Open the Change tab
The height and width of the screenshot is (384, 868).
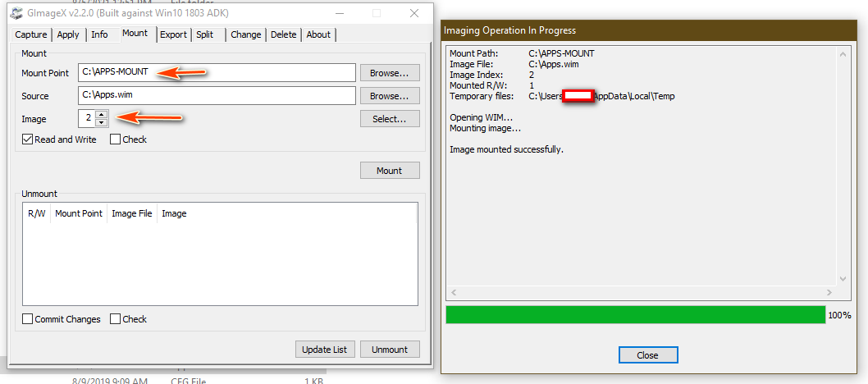click(x=246, y=34)
